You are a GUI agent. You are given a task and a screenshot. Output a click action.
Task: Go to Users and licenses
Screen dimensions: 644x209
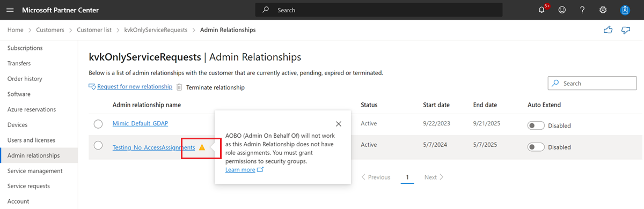31,140
